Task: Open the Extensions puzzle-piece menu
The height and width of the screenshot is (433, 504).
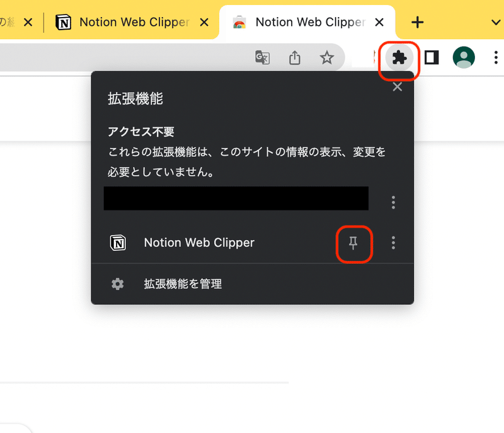Action: tap(399, 58)
